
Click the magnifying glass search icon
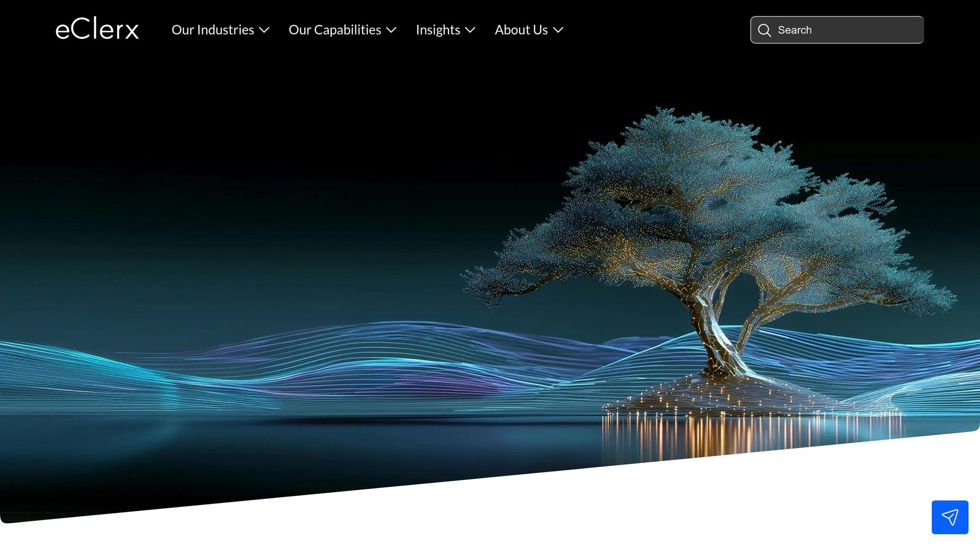[764, 30]
